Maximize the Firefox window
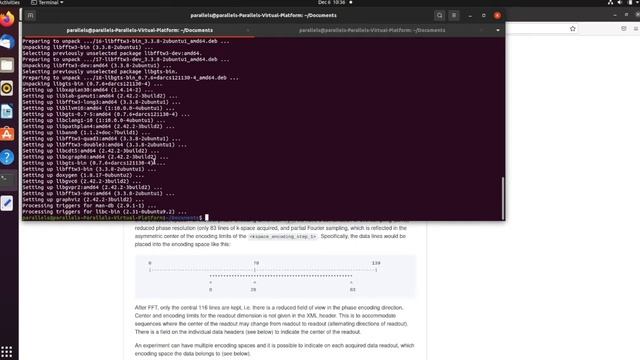The height and width of the screenshot is (360, 640). (x=627, y=15)
